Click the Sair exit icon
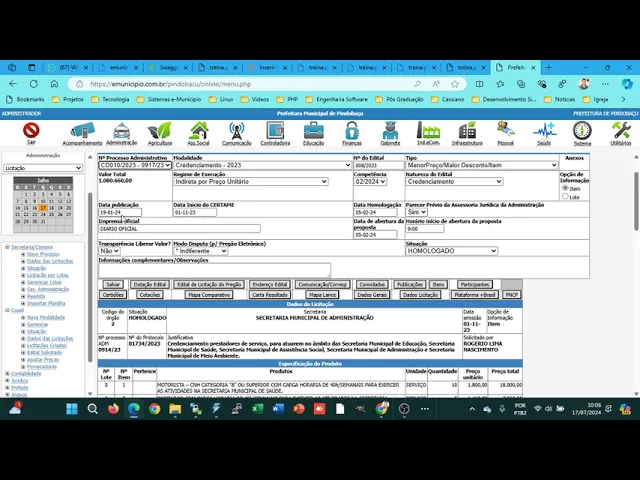Viewport: 640px width, 480px height. (31, 130)
